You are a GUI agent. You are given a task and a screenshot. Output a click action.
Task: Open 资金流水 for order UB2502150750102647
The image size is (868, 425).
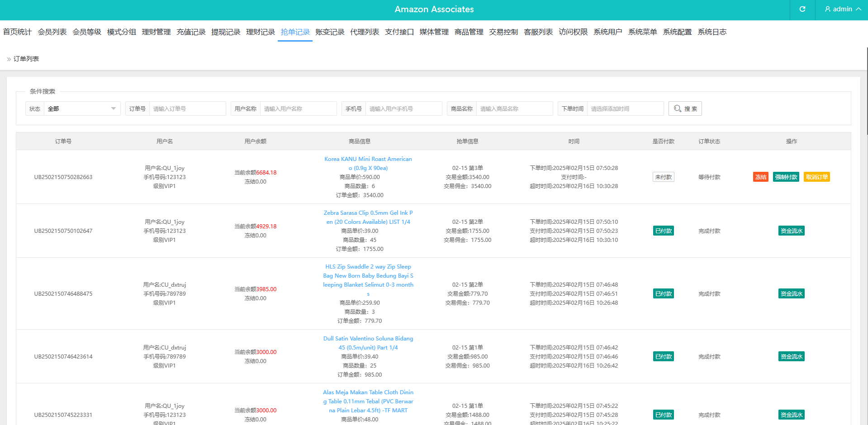pyautogui.click(x=791, y=231)
